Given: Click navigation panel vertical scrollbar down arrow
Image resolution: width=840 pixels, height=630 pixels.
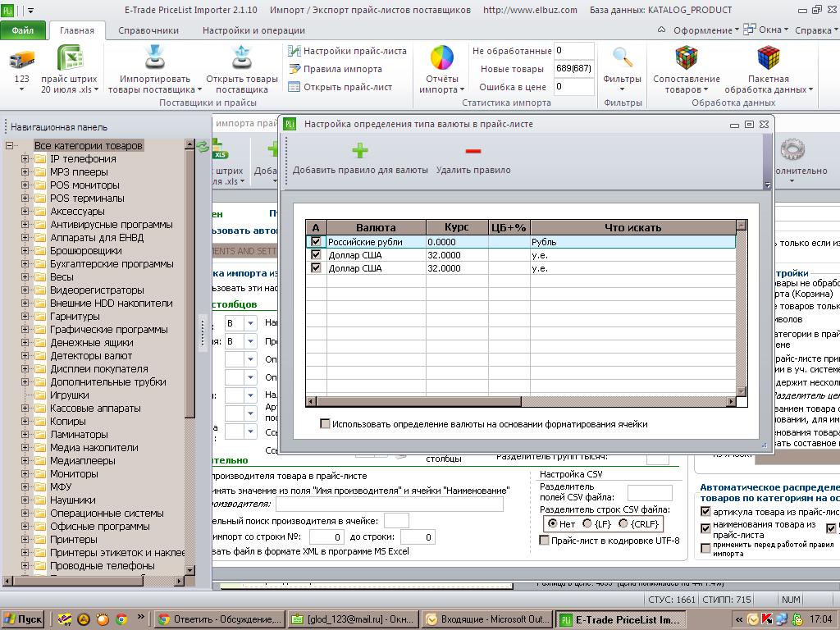Looking at the screenshot, I should (x=189, y=570).
